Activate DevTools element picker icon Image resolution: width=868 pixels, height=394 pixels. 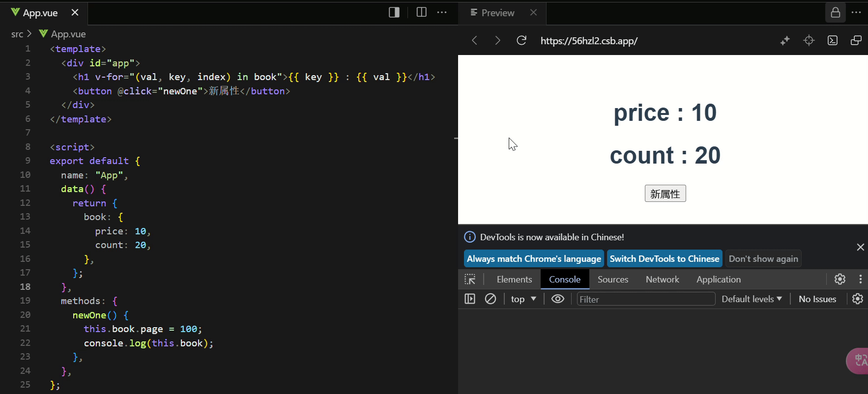point(470,280)
